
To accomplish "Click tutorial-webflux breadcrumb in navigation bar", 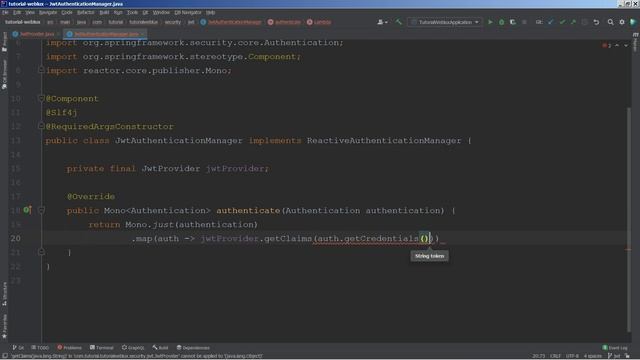I will [x=23, y=22].
